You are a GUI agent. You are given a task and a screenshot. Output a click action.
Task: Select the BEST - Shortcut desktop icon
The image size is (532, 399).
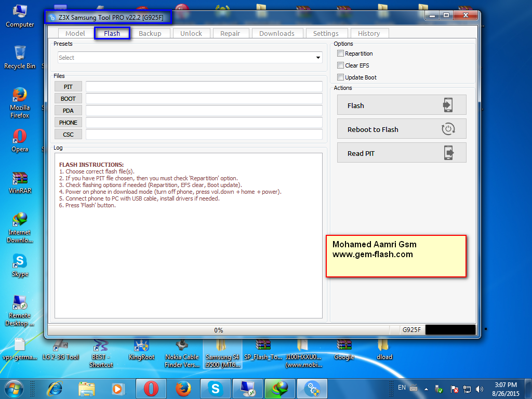coord(101,353)
